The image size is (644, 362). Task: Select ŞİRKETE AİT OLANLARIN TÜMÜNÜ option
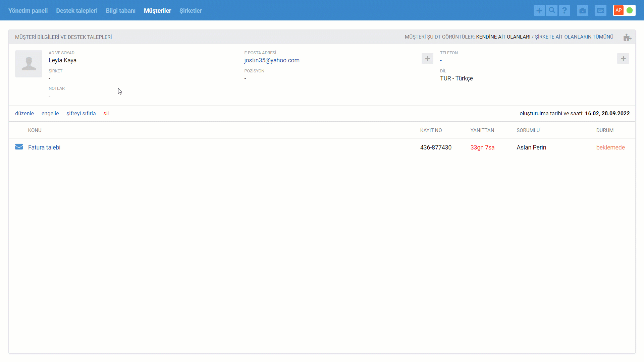574,37
